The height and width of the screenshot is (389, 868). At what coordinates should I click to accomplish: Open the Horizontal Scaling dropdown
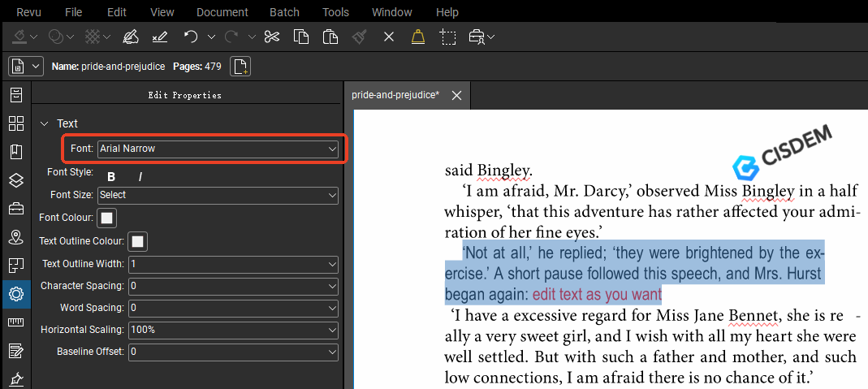(x=233, y=330)
